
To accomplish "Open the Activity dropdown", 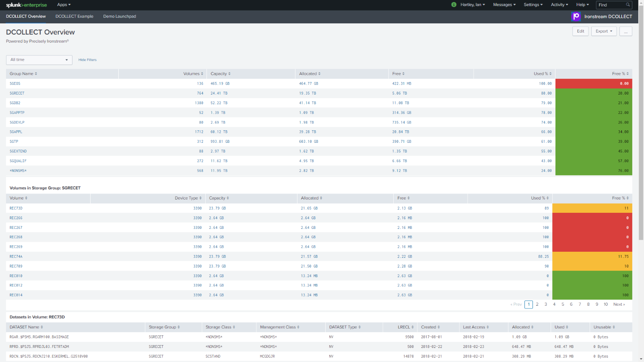I will (559, 5).
